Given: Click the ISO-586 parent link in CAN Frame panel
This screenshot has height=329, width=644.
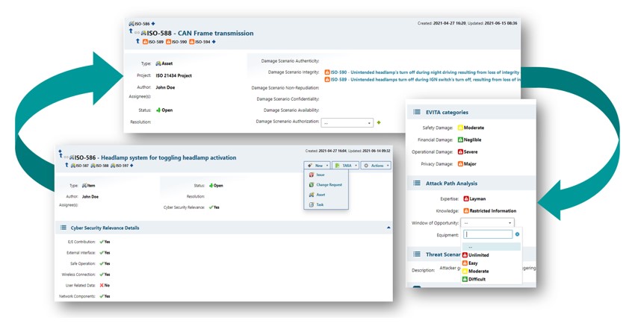Looking at the screenshot, I should [140, 24].
